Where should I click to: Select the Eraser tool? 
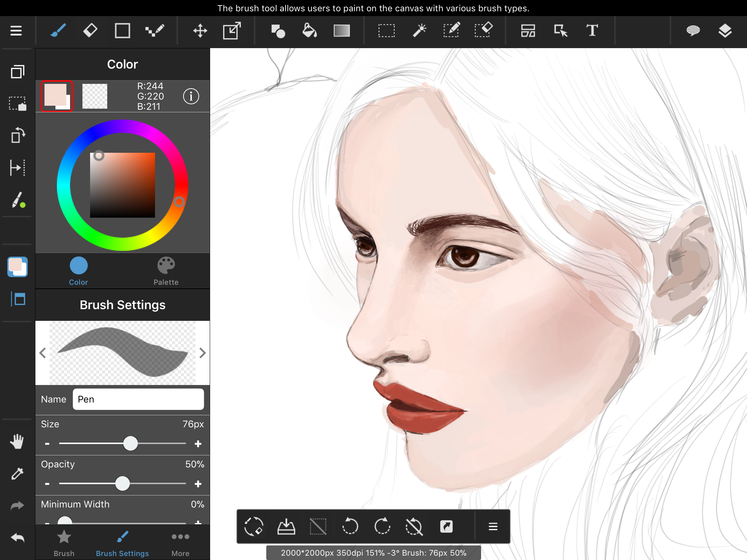click(90, 31)
